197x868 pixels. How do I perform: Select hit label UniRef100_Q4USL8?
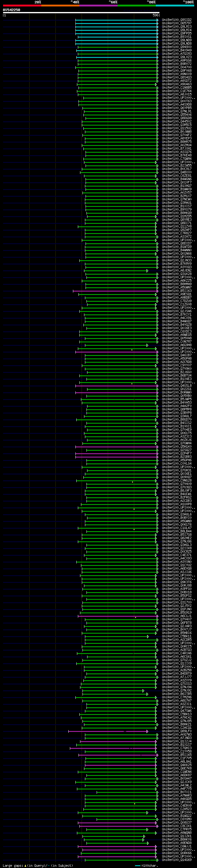(x=177, y=386)
